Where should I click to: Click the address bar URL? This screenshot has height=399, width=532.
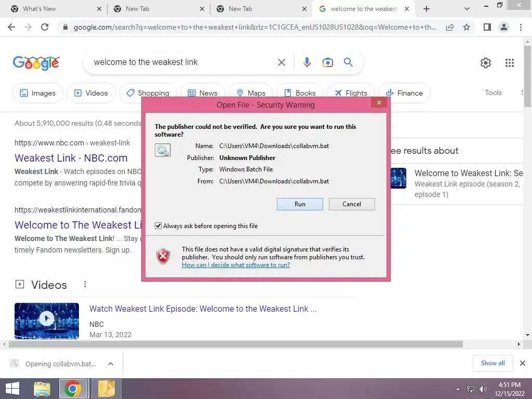pos(255,27)
